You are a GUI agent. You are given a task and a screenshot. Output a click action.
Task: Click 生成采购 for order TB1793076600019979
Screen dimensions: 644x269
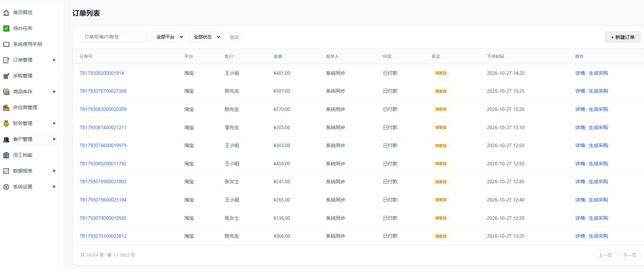coord(598,145)
